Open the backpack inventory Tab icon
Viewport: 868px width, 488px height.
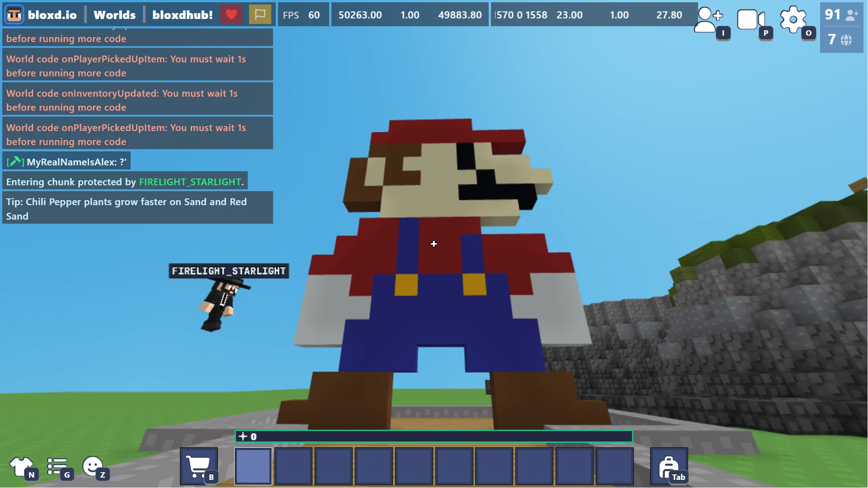pyautogui.click(x=669, y=466)
